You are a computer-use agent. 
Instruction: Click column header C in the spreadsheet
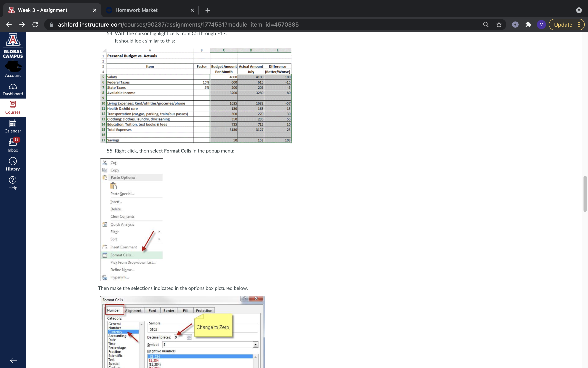[224, 50]
